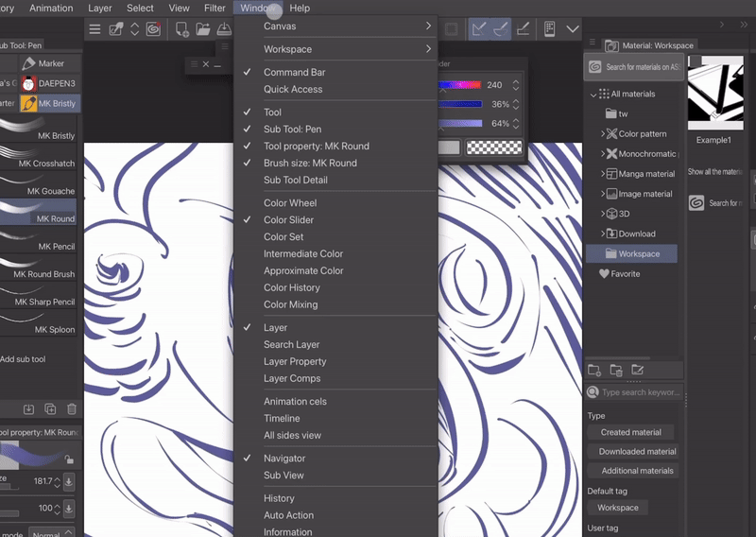
Task: Open the Canvas submenu
Action: (335, 26)
